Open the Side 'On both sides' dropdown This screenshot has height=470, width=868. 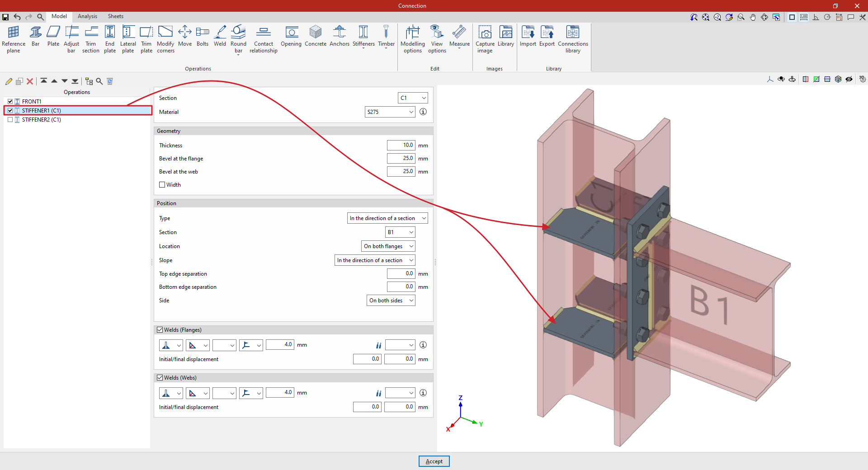391,301
